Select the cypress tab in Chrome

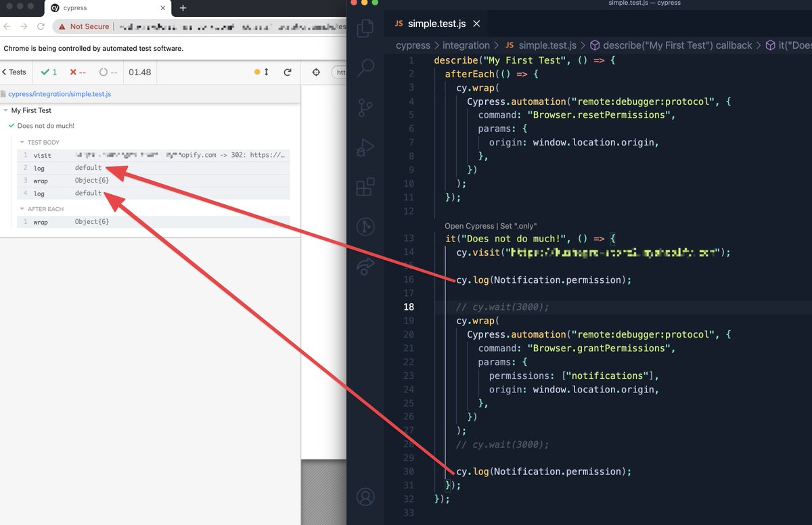[108, 8]
